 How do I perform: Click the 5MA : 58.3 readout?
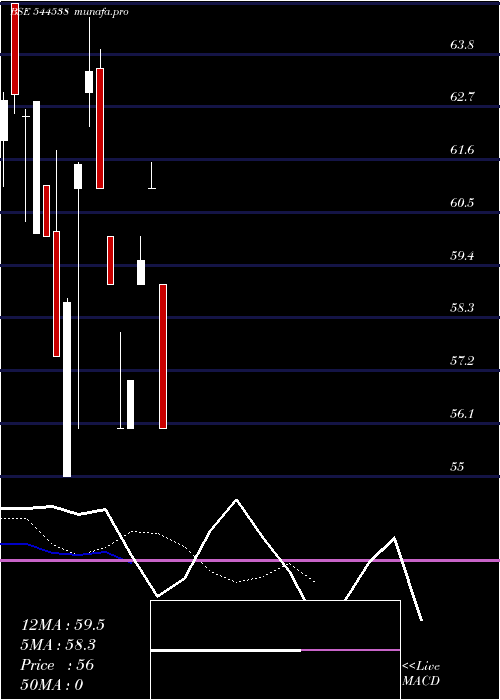click(58, 645)
